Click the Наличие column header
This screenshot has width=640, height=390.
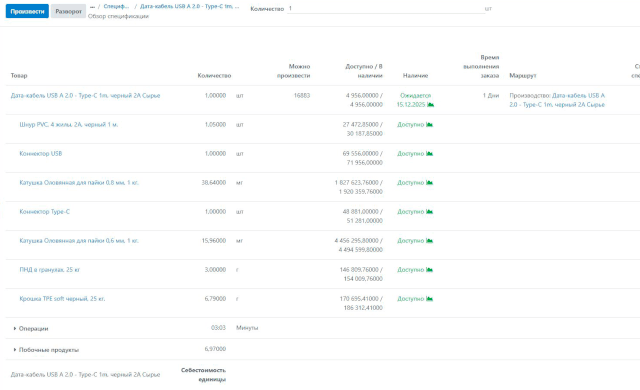tap(416, 75)
